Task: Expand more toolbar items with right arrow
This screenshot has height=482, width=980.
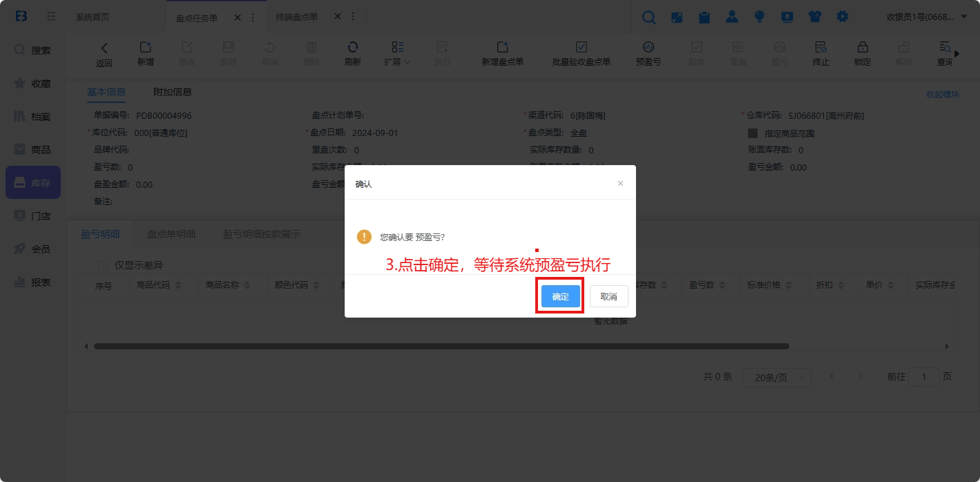Action: (x=957, y=53)
